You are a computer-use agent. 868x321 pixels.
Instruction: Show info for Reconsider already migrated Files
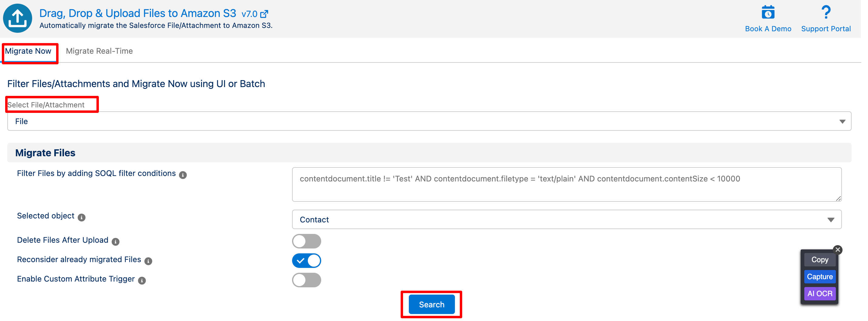pos(148,261)
